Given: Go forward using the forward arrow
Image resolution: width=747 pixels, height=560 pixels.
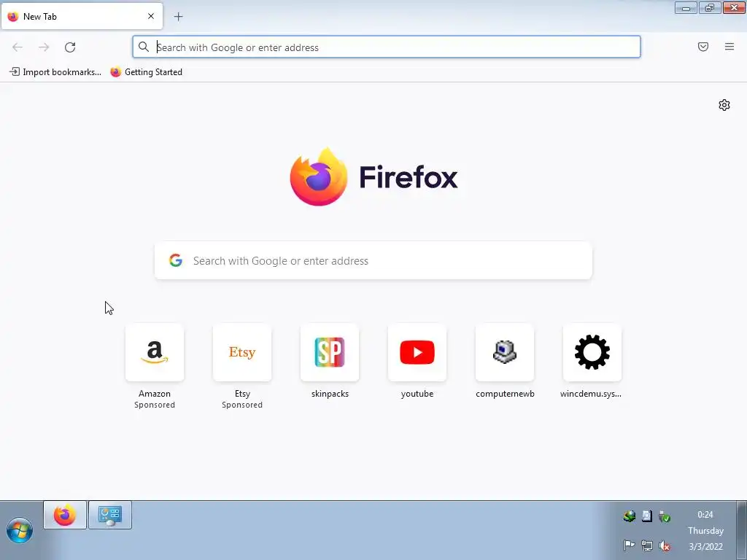Looking at the screenshot, I should pos(44,47).
